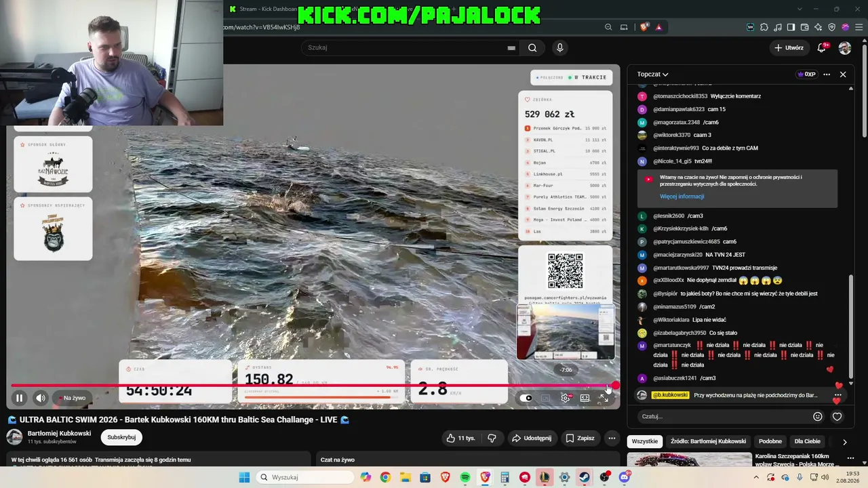
Task: Open more actions menu beside Zapisz
Action: coord(612,438)
